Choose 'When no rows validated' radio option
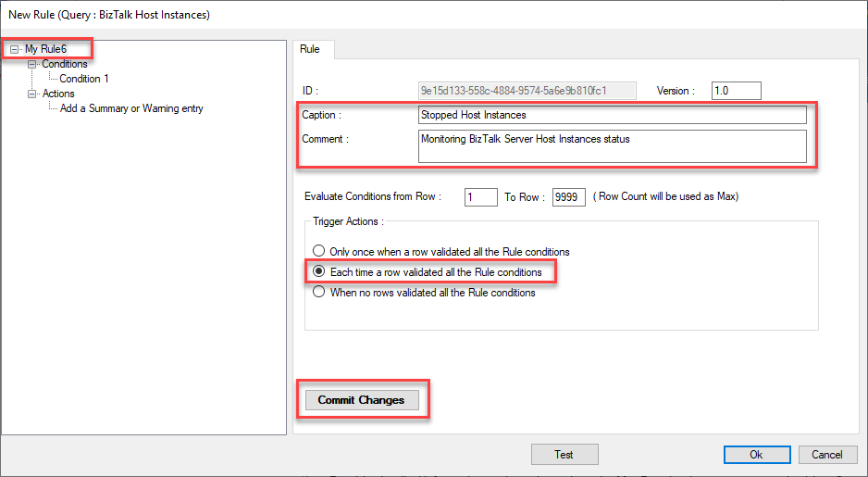This screenshot has width=868, height=477. tap(319, 293)
